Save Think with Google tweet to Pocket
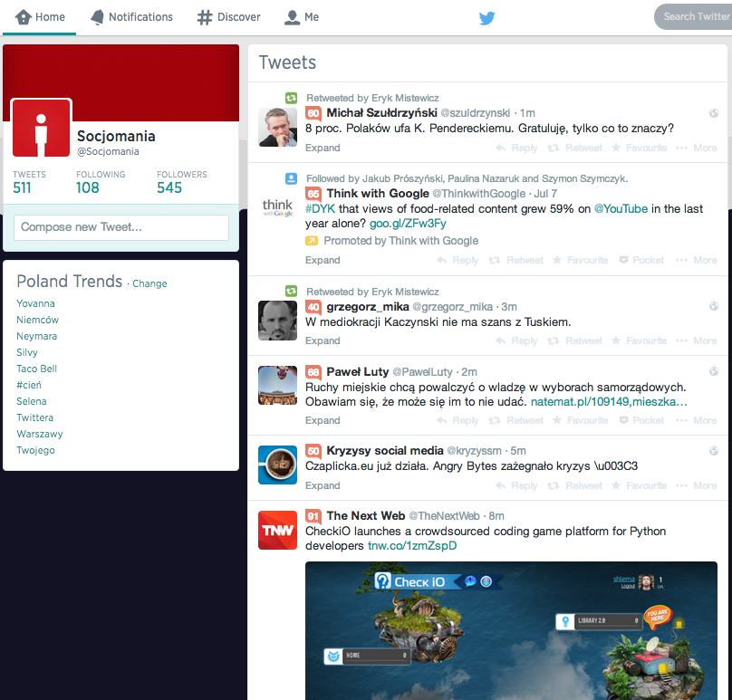Screen dimensions: 732x700 point(641,261)
